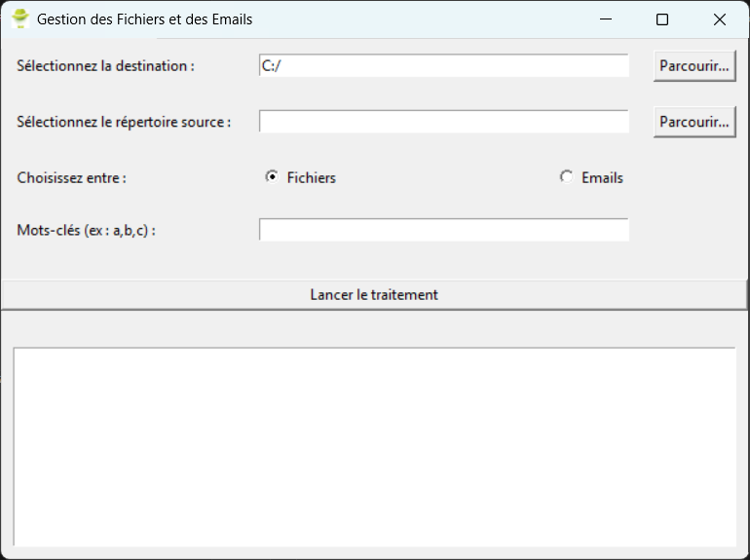The height and width of the screenshot is (560, 750).
Task: Click Parcourir button for the source directory
Action: [x=694, y=122]
